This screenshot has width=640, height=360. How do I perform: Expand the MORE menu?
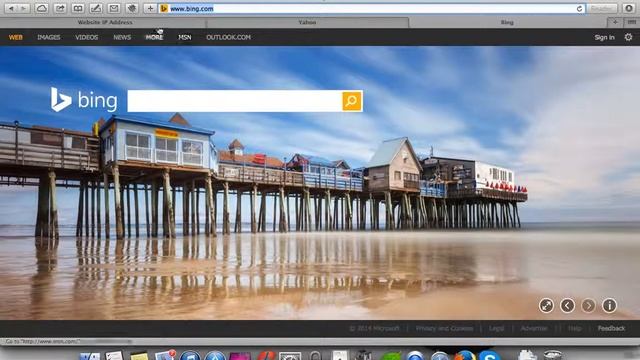point(154,37)
